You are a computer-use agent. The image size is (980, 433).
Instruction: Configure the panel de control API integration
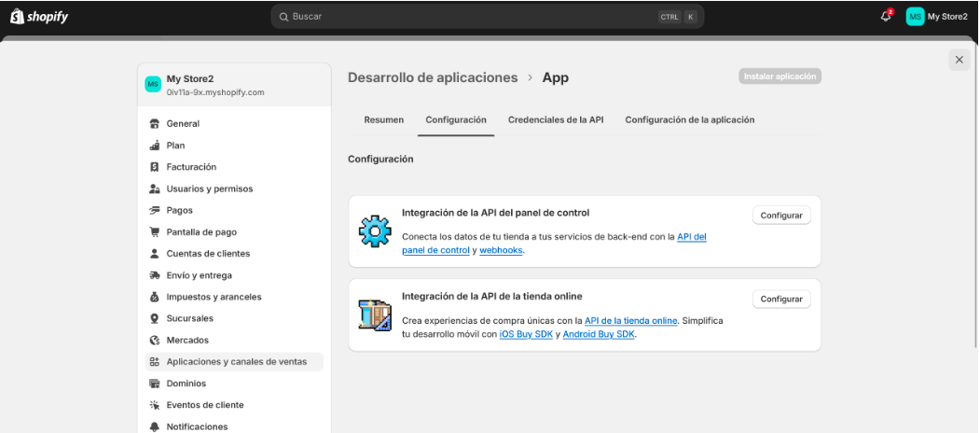[780, 216]
